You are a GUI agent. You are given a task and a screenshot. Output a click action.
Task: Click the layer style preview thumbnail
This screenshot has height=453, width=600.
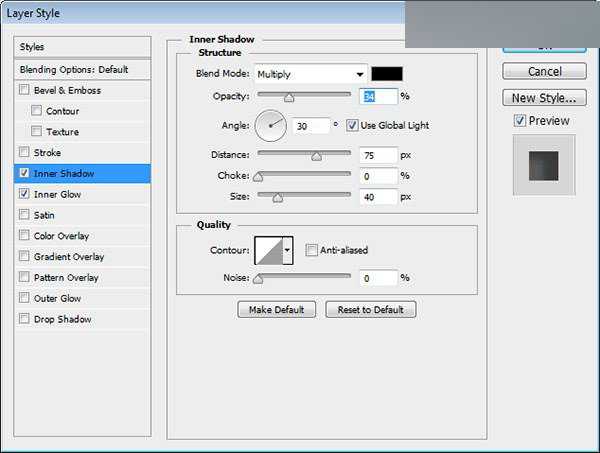pyautogui.click(x=543, y=164)
